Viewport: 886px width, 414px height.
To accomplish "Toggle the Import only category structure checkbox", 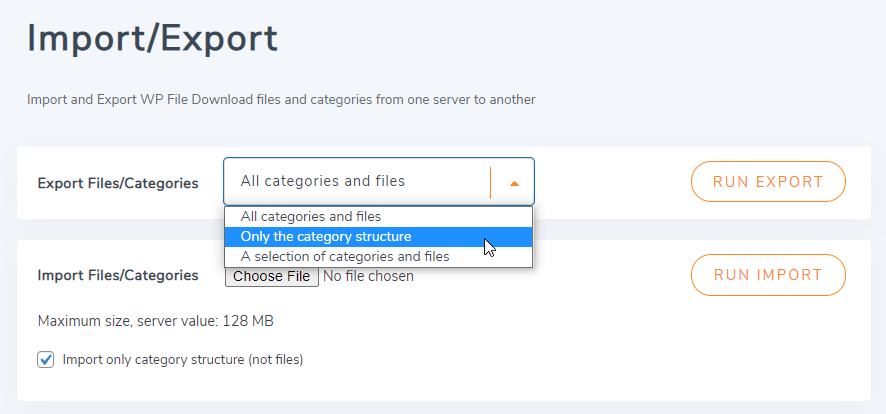I will [x=45, y=359].
